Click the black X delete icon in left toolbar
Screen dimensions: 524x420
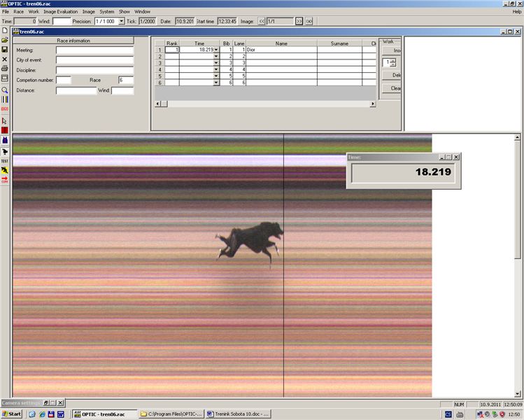[x=5, y=59]
